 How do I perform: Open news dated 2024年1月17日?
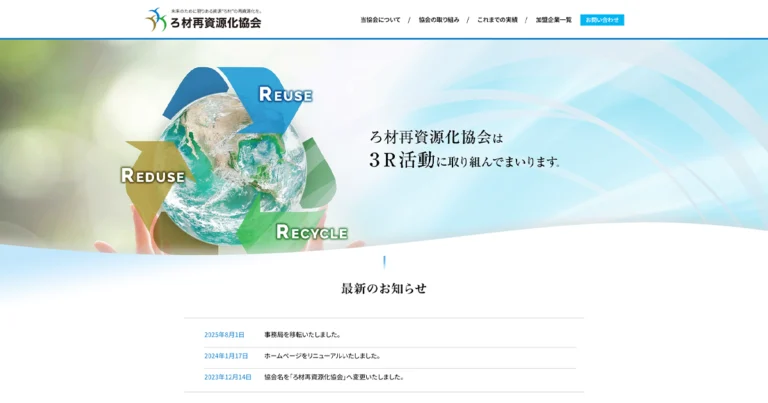(226, 356)
